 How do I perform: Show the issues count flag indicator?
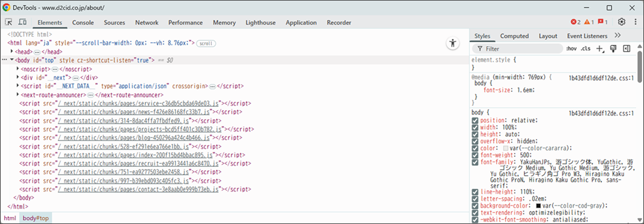click(x=603, y=22)
